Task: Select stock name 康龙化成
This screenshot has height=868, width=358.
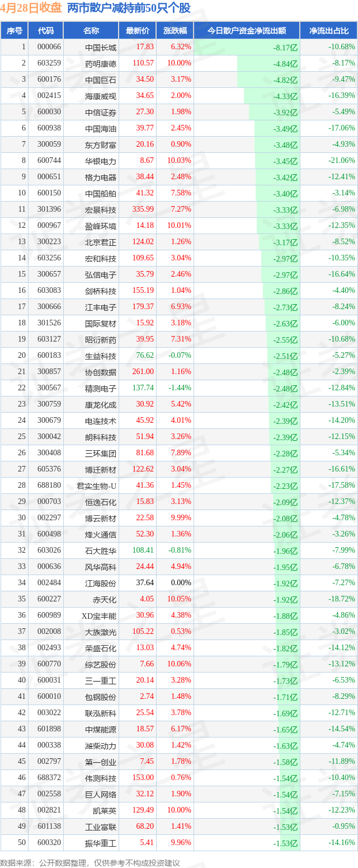Action: (101, 404)
